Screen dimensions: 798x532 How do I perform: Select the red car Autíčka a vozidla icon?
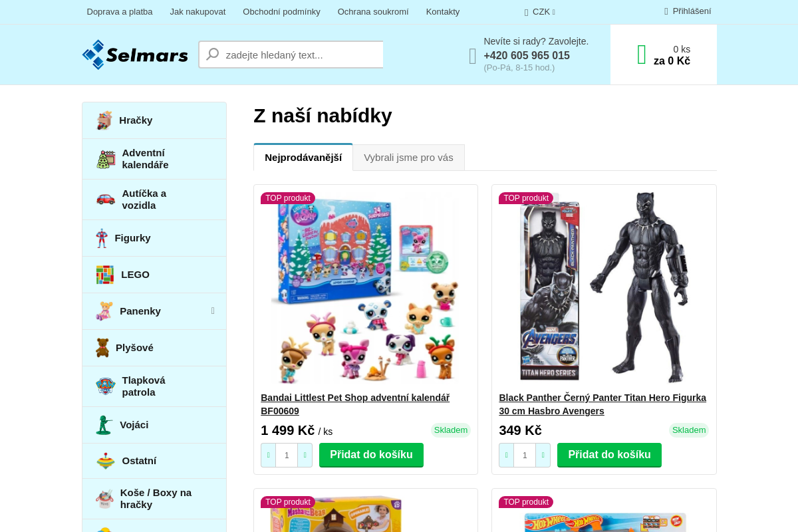[105, 199]
